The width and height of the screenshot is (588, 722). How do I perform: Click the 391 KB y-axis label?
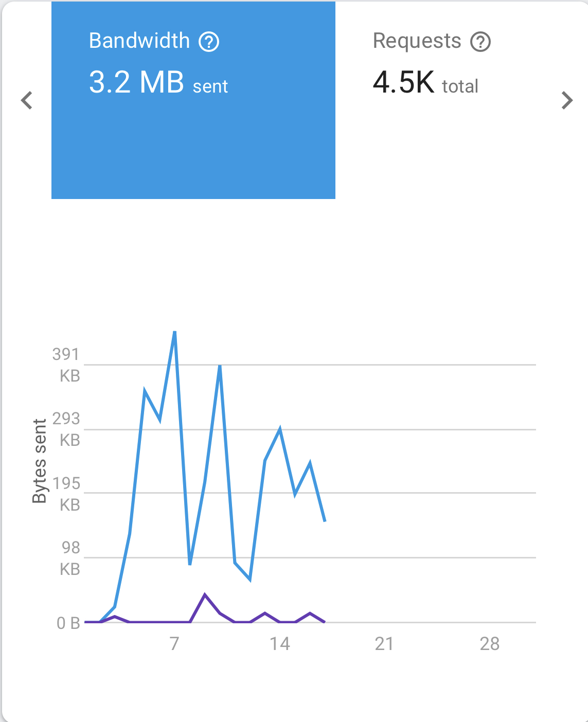(66, 365)
